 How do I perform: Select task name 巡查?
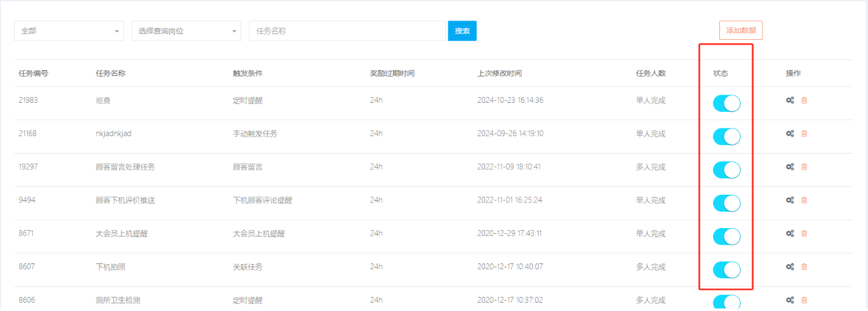[x=103, y=100]
